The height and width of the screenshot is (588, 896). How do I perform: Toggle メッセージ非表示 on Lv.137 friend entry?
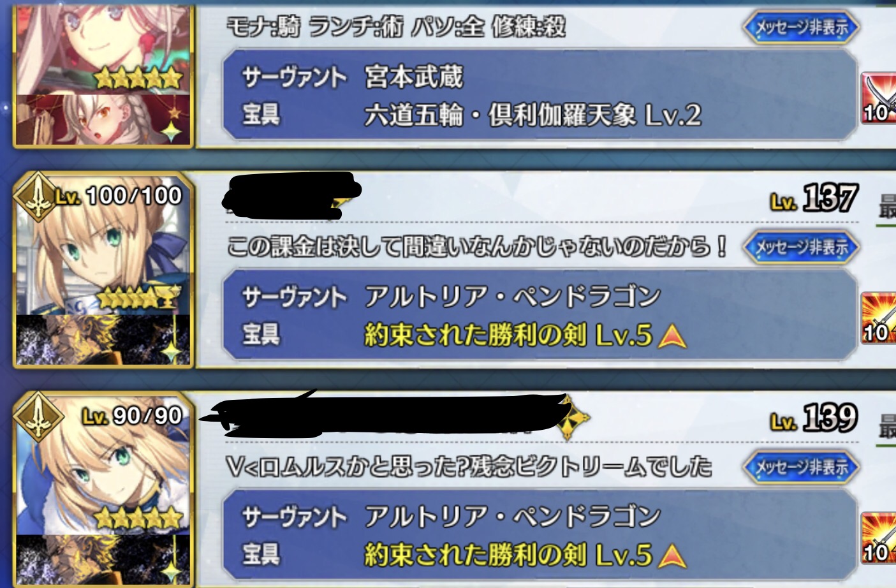point(802,247)
